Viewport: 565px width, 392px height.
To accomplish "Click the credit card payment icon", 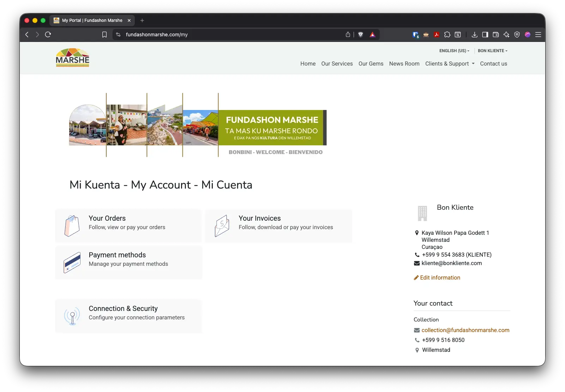I will pyautogui.click(x=72, y=263).
